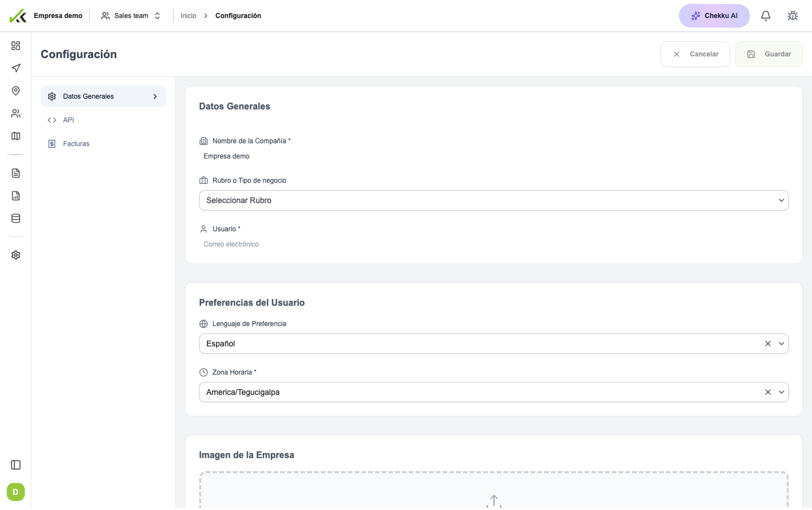Click the Nombre de la Compañía label
The height and width of the screenshot is (510, 812).
251,141
